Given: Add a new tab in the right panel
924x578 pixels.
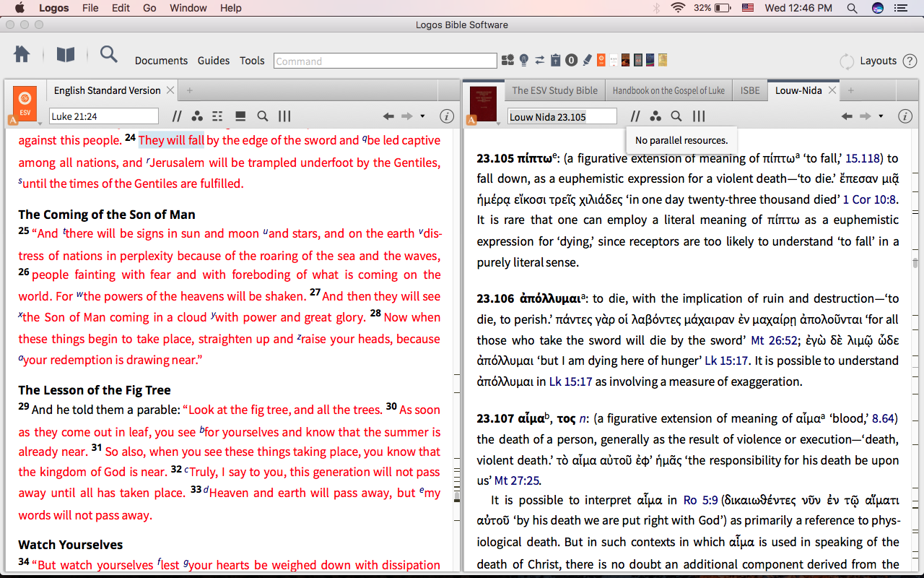Looking at the screenshot, I should pos(851,90).
